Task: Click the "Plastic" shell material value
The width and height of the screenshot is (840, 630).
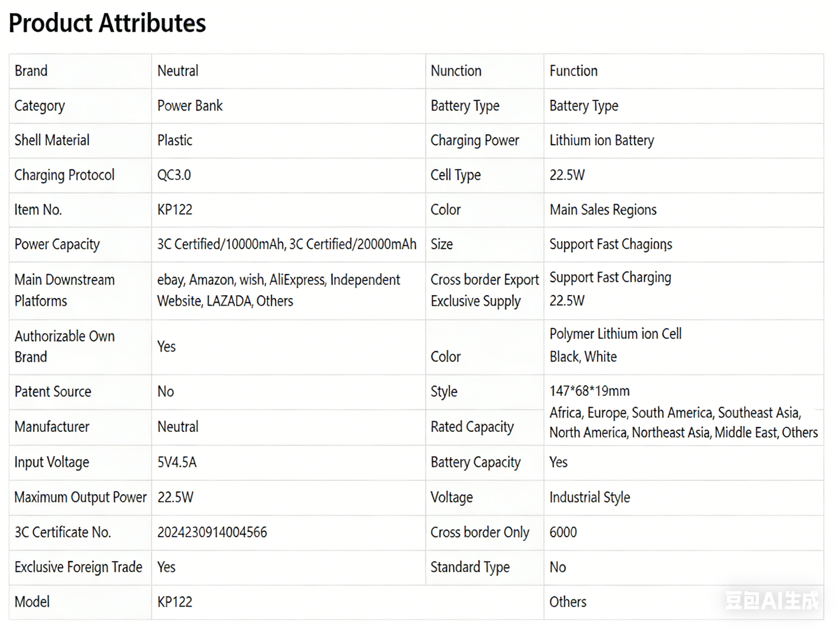Action: coord(175,140)
